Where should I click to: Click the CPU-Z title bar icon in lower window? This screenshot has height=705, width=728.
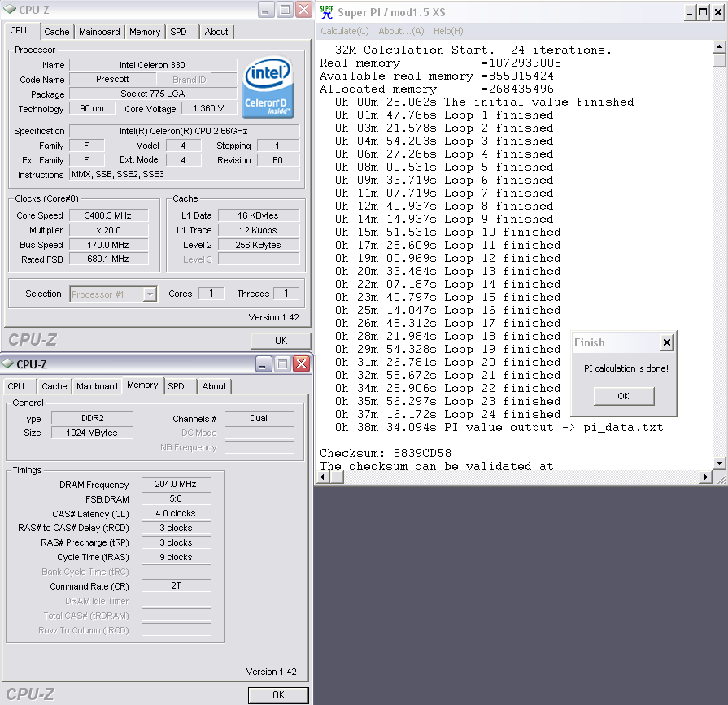pyautogui.click(x=7, y=363)
